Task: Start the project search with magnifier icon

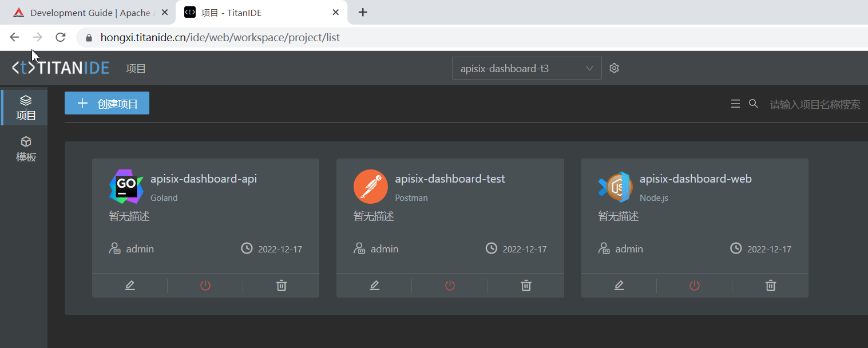Action: click(753, 104)
